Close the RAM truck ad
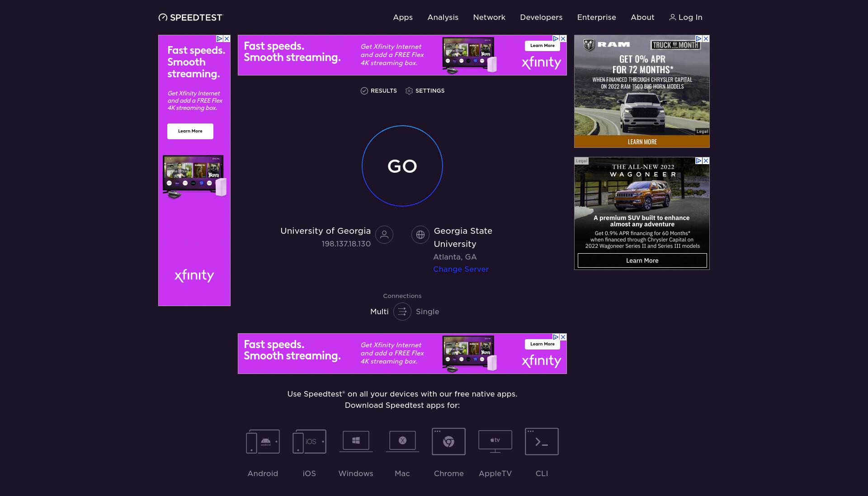868x496 pixels. point(706,39)
